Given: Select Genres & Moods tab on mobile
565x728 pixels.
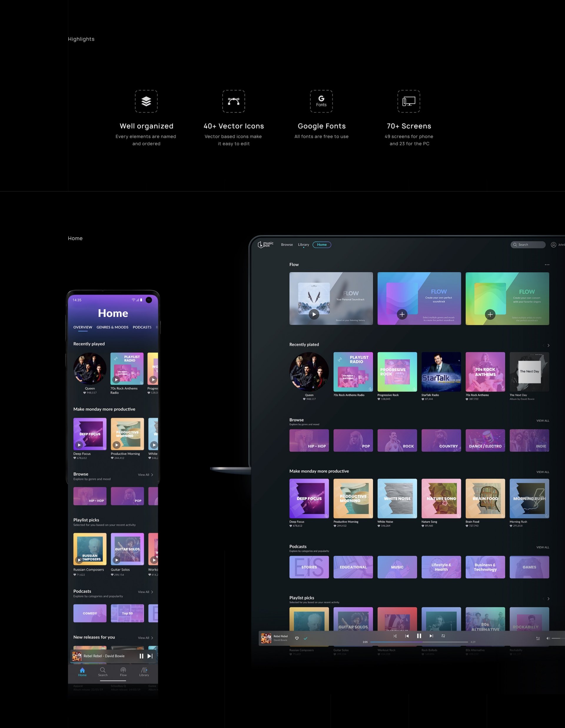Looking at the screenshot, I should point(112,327).
